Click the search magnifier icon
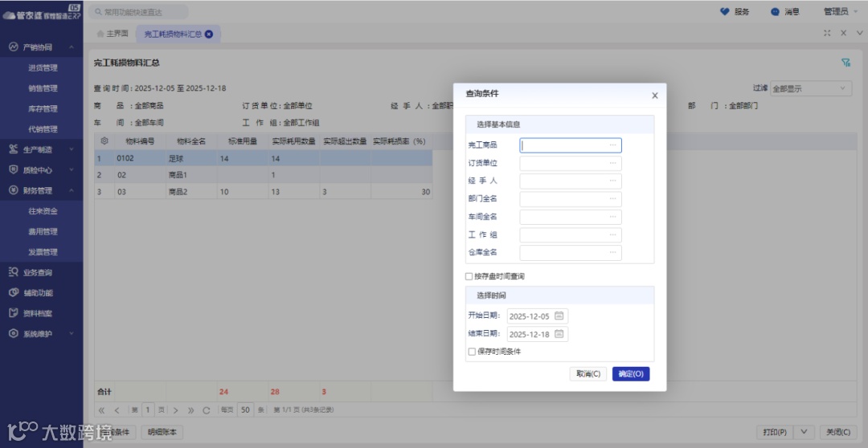Image resolution: width=868 pixels, height=448 pixels. 98,11
